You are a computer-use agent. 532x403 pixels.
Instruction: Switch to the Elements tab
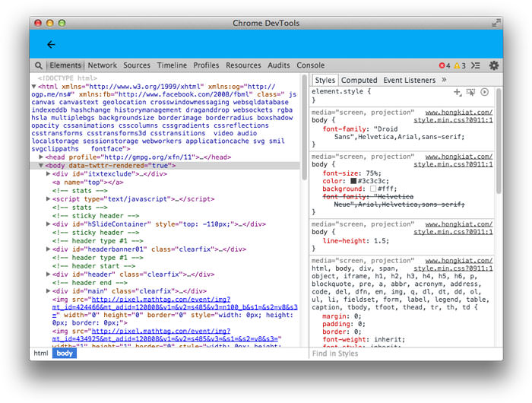tap(65, 65)
